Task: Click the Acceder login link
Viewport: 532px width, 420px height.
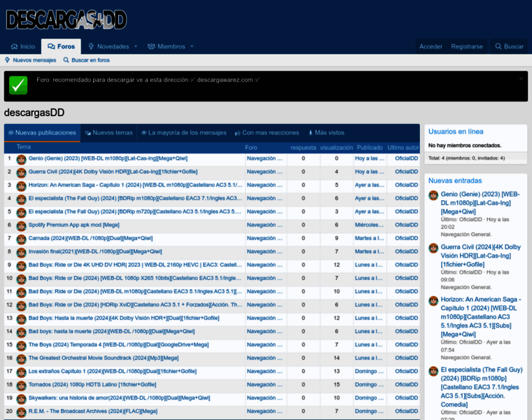Action: (431, 46)
